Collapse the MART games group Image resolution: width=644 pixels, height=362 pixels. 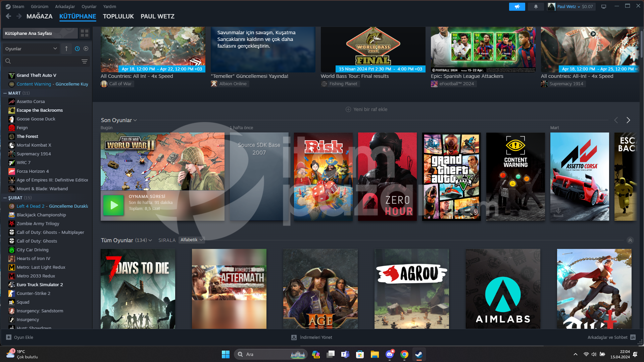tap(5, 93)
